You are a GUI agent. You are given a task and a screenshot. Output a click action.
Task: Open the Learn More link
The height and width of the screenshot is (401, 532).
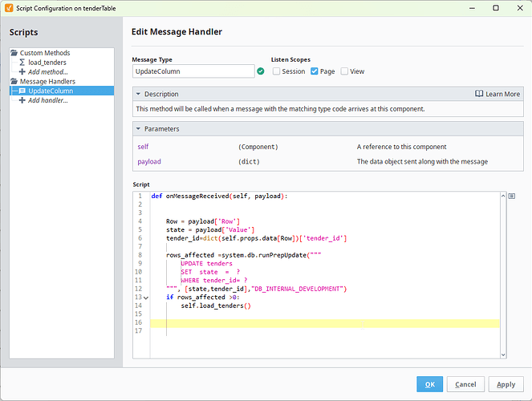pyautogui.click(x=502, y=94)
